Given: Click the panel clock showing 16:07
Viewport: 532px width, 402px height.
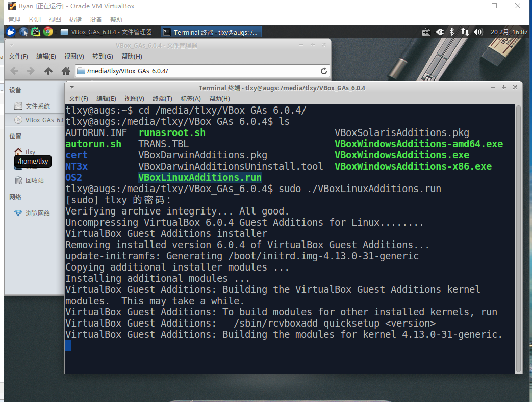Looking at the screenshot, I should pyautogui.click(x=509, y=32).
